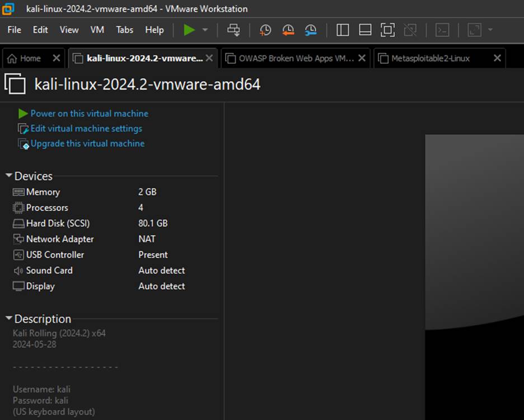Click the USB Controller Present value

[153, 254]
